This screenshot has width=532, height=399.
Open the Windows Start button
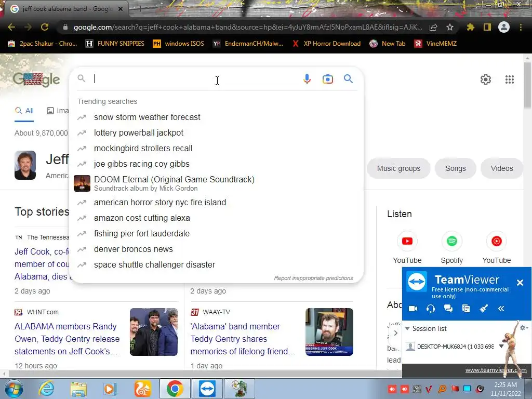point(14,389)
